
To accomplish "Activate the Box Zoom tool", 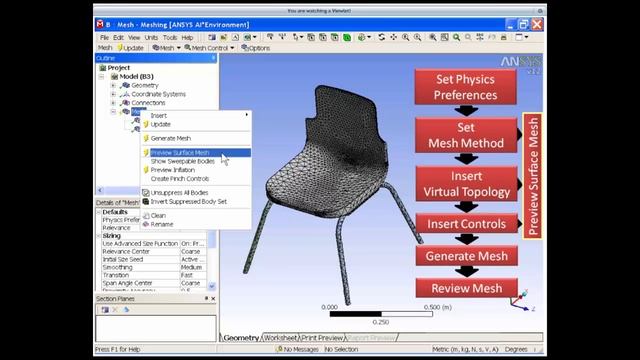I will click(417, 38).
